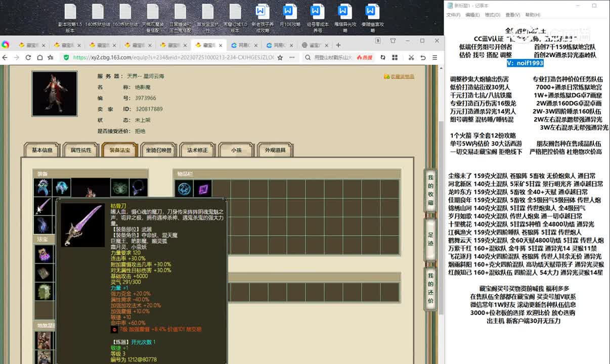Switch to the 基本信息 tab
Viewport: 610px width, 364px height.
[x=42, y=150]
